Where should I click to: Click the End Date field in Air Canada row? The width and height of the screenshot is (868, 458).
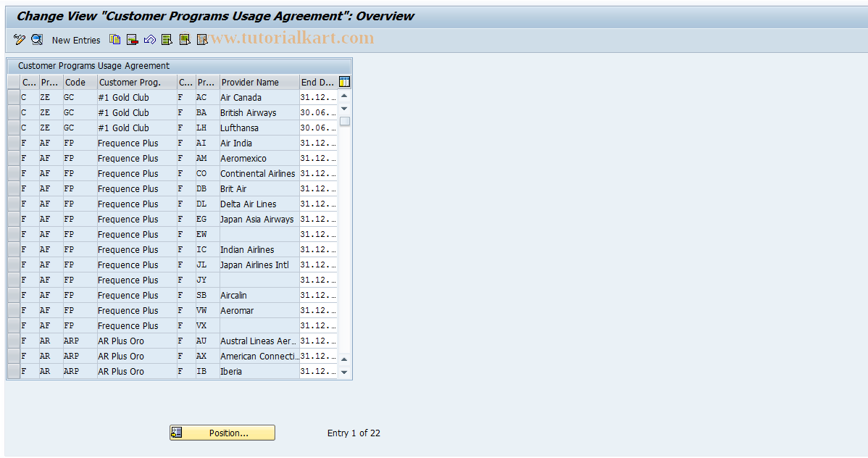[x=318, y=97]
